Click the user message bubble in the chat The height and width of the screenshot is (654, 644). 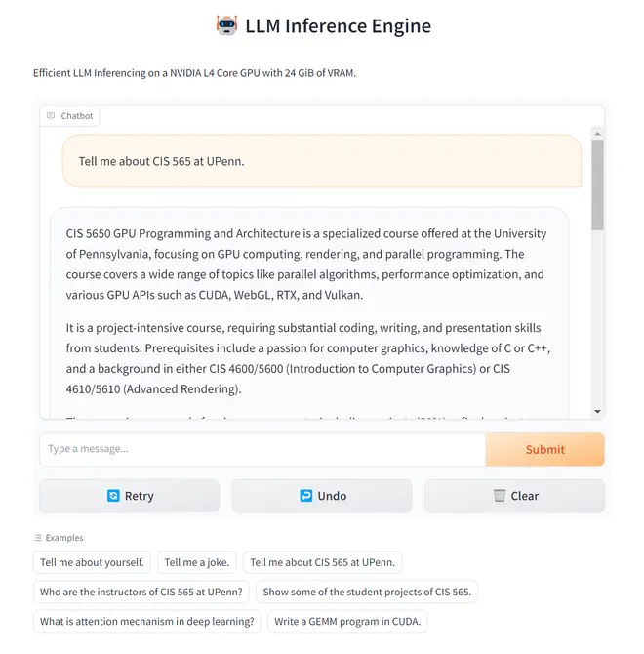pyautogui.click(x=322, y=161)
